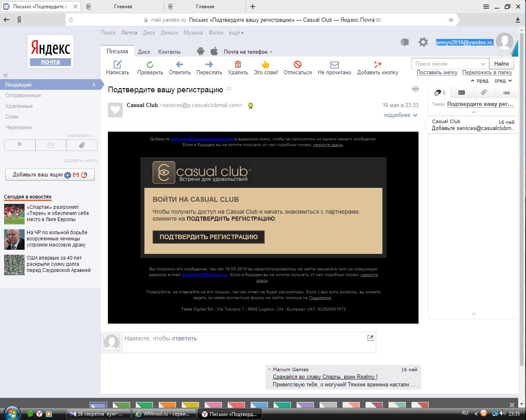This screenshot has height=420, width=526.
Task: Open the Поставить метку dropdown
Action: pyautogui.click(x=437, y=73)
